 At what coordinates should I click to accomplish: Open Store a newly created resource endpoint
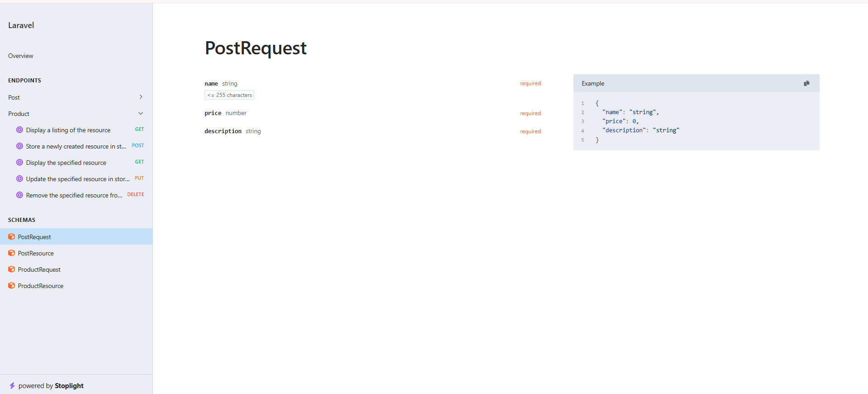tap(76, 146)
